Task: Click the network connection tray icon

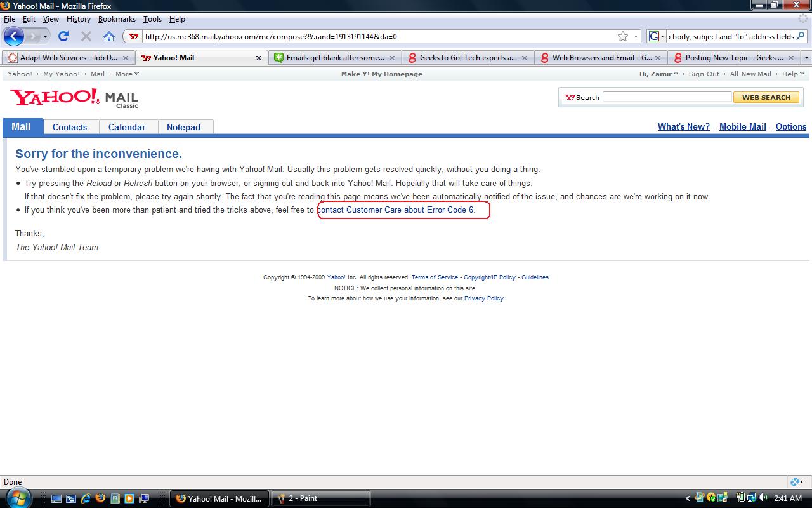Action: pos(752,498)
